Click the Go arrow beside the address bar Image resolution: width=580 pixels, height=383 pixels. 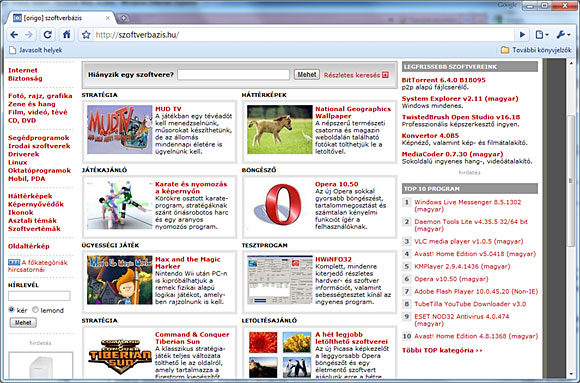pos(522,35)
